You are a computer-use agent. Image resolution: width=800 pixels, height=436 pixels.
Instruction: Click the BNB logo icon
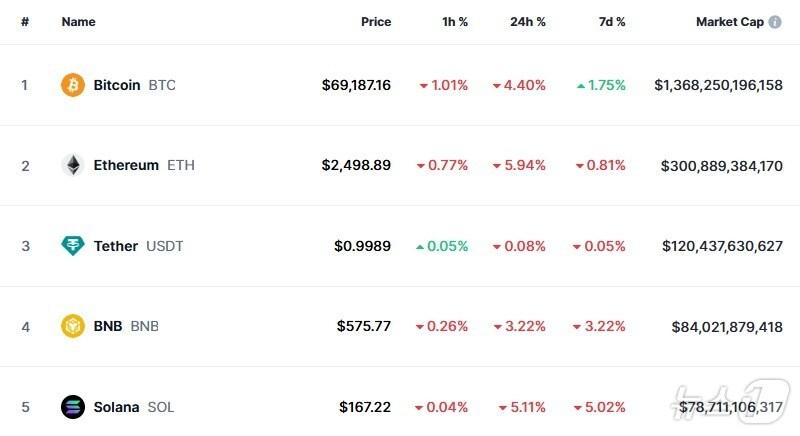73,326
